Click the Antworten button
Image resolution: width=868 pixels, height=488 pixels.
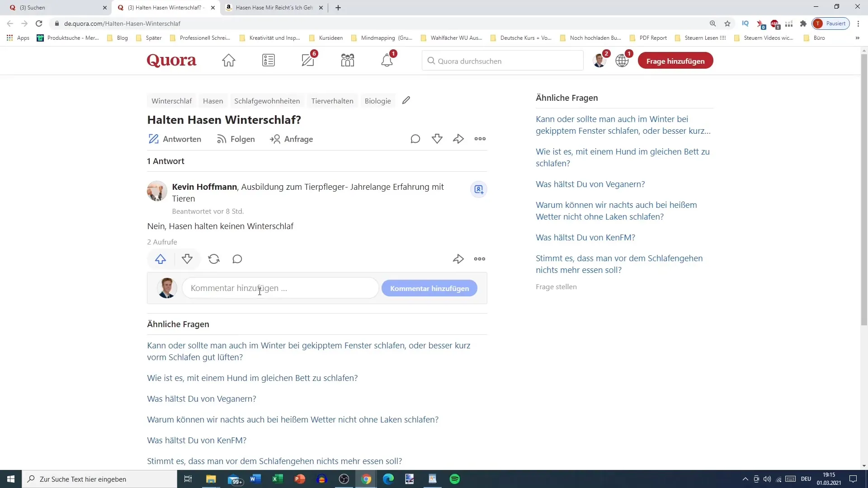(175, 139)
